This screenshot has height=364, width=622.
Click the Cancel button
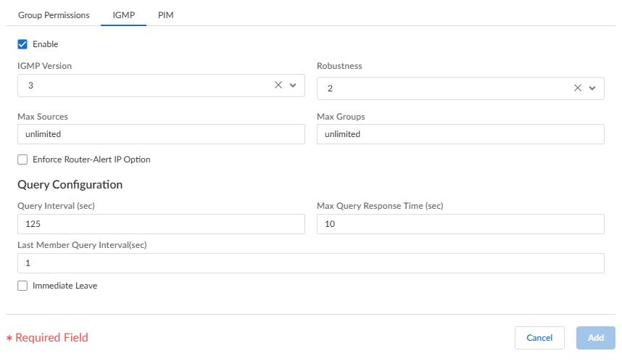[539, 338]
